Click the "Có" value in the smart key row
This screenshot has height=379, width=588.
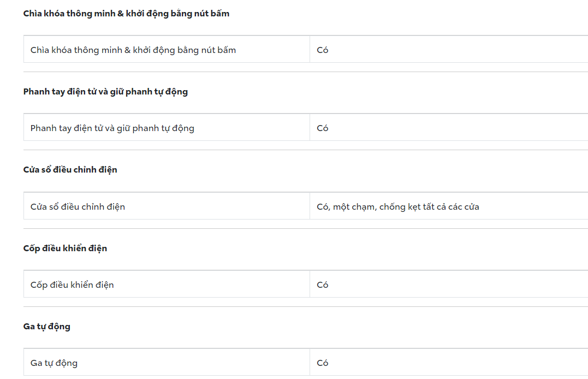[x=323, y=50]
